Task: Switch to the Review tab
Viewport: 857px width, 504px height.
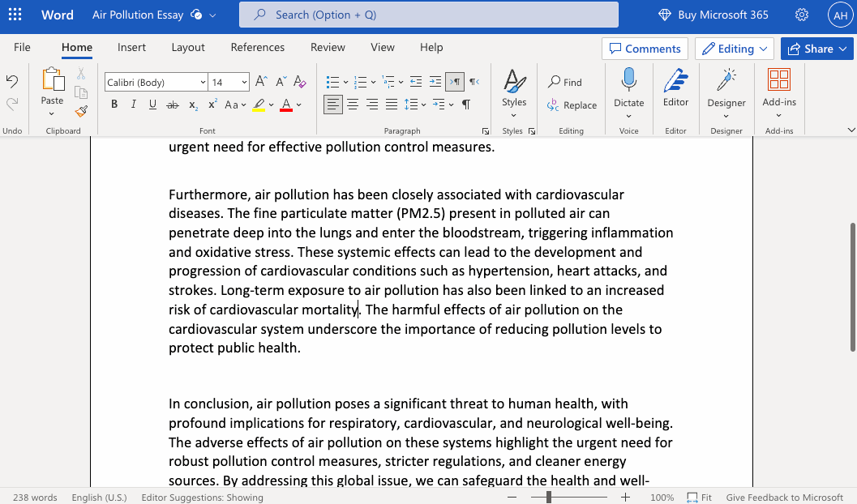Action: pyautogui.click(x=328, y=48)
